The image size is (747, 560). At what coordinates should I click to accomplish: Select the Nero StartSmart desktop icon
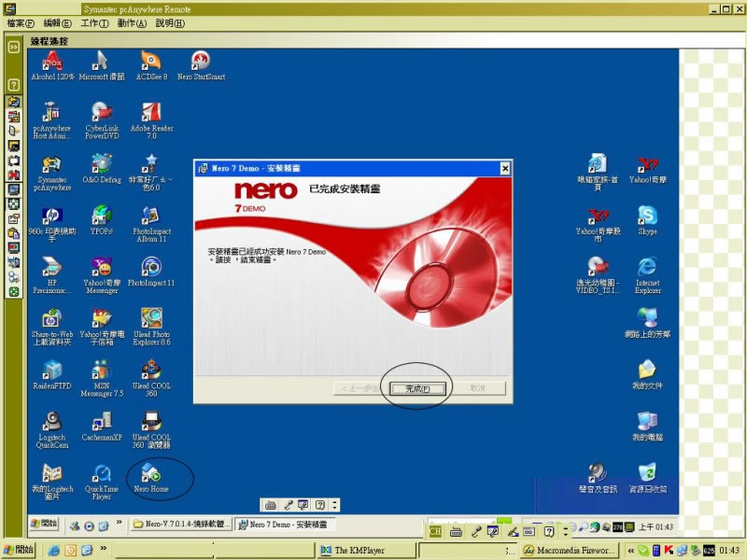(x=201, y=65)
